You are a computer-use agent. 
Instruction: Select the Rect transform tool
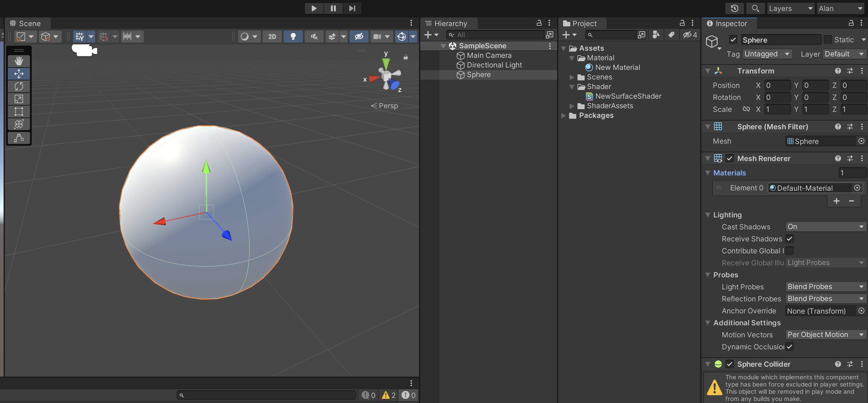(x=19, y=111)
